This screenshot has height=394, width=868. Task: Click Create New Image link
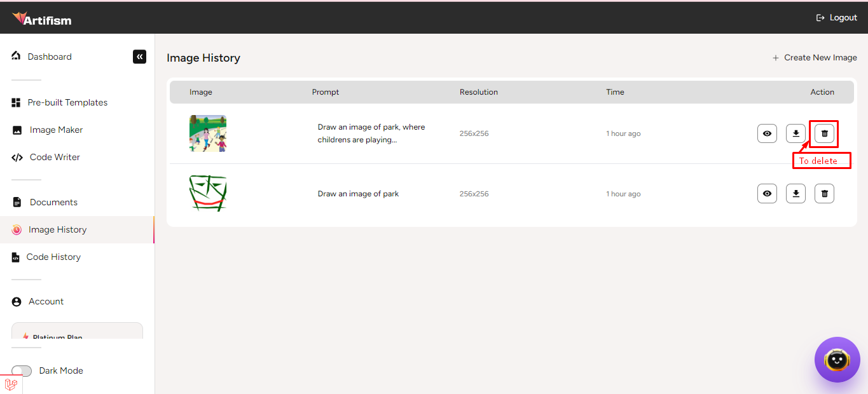click(x=815, y=58)
